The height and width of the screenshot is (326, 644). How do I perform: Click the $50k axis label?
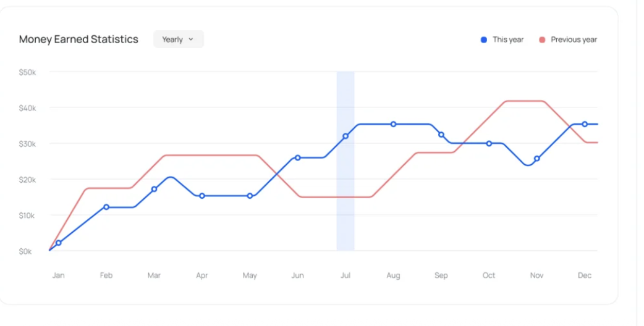[28, 72]
